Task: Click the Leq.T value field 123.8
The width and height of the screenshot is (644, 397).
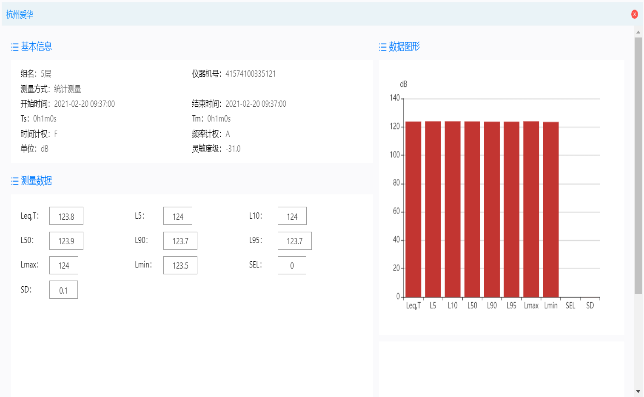Action: (x=66, y=216)
